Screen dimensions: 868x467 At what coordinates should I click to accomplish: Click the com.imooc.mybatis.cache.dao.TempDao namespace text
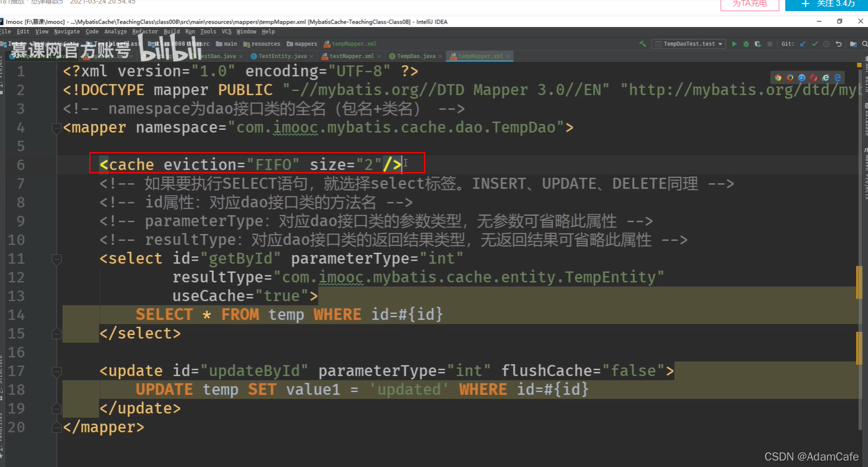[396, 127]
